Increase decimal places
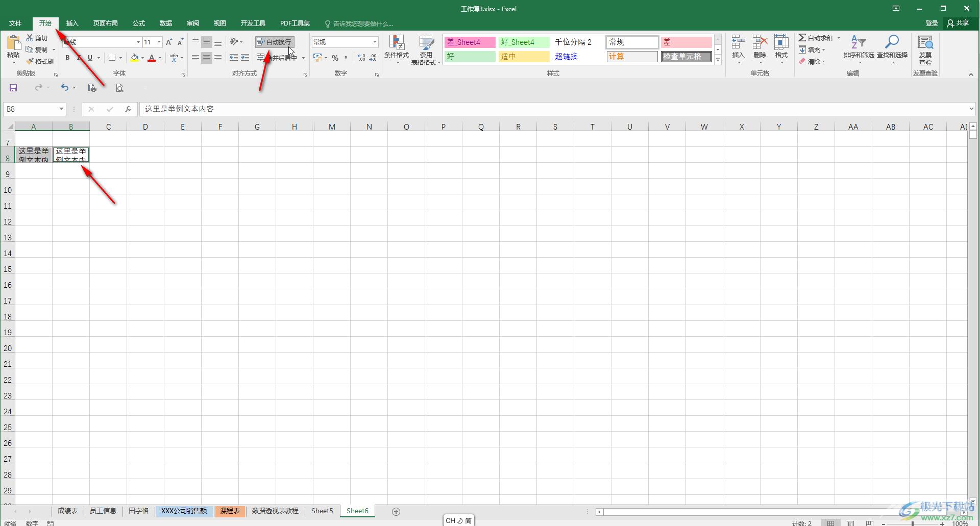The image size is (980, 526). [361, 58]
